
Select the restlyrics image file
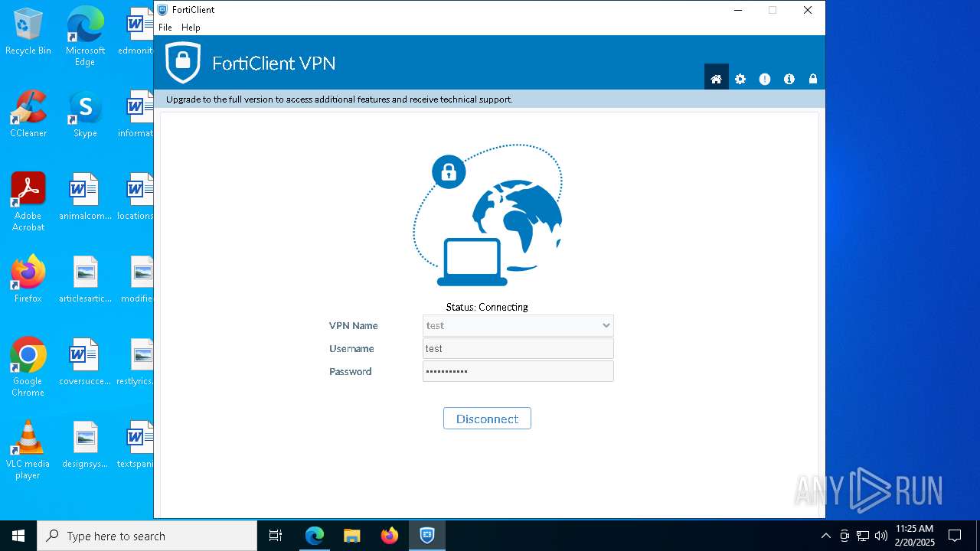[136, 363]
